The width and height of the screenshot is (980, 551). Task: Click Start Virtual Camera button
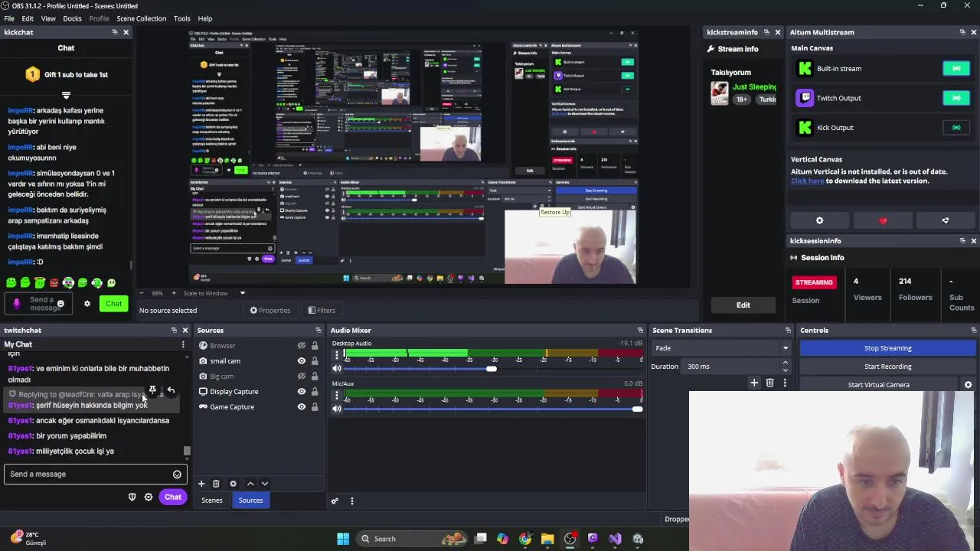click(879, 385)
